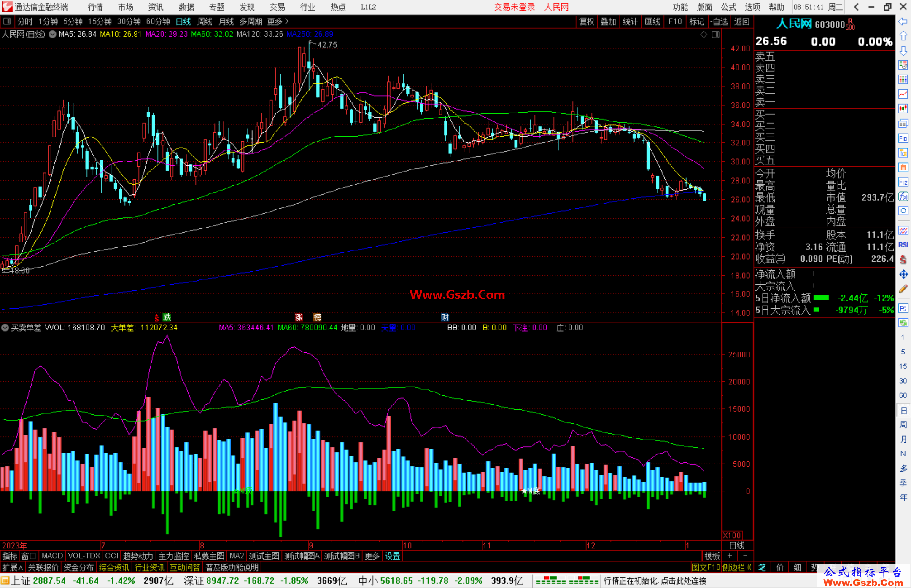Click 行情正在初始化,点击此处连接 status link
Screen dimensions: 911x588
coord(655,581)
